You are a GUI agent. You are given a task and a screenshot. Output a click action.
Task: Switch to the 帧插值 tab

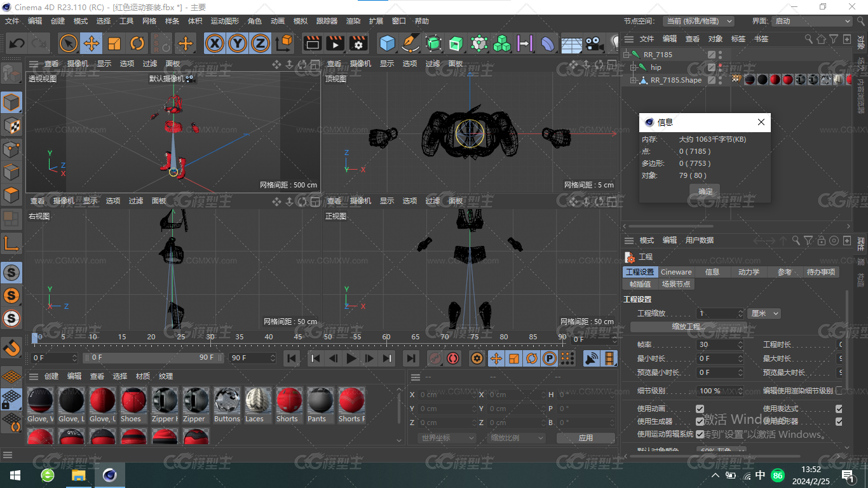click(640, 284)
